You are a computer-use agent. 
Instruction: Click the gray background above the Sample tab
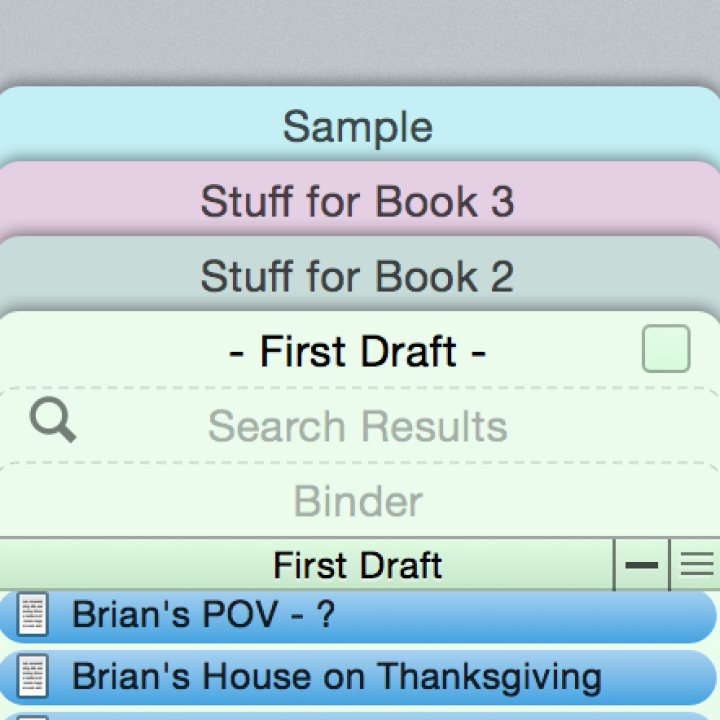pos(360,40)
